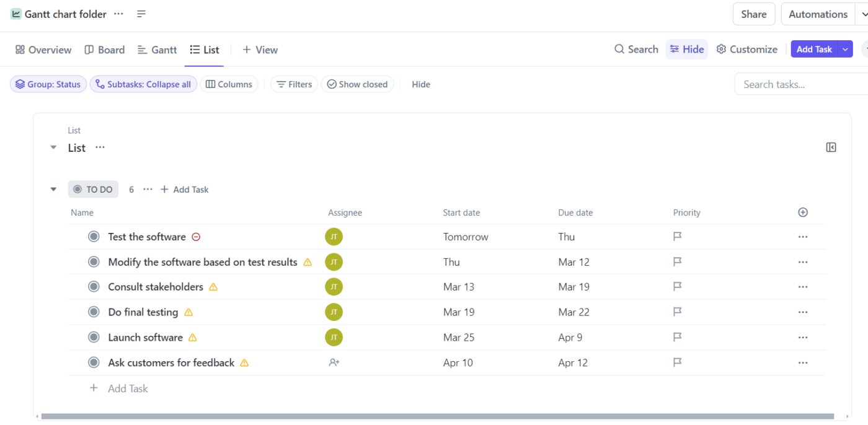Image resolution: width=868 pixels, height=425 pixels.
Task: Click the Priority column header
Action: tap(687, 212)
